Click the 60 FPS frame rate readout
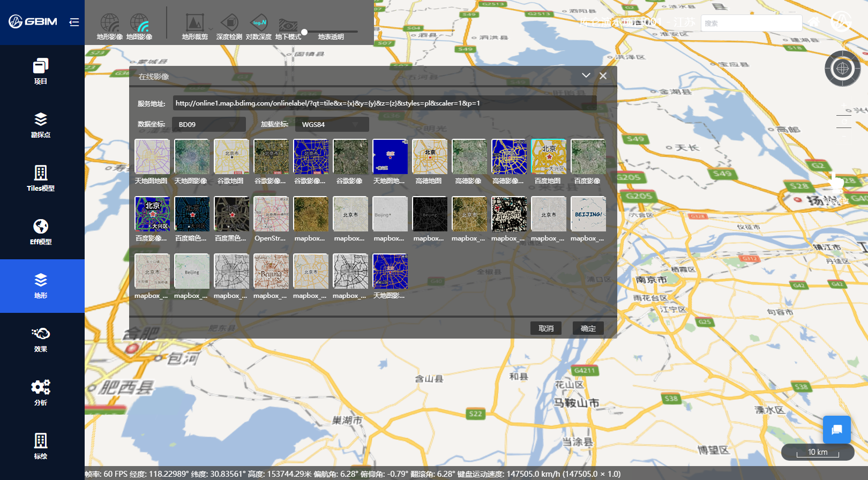This screenshot has height=480, width=868. pyautogui.click(x=107, y=474)
